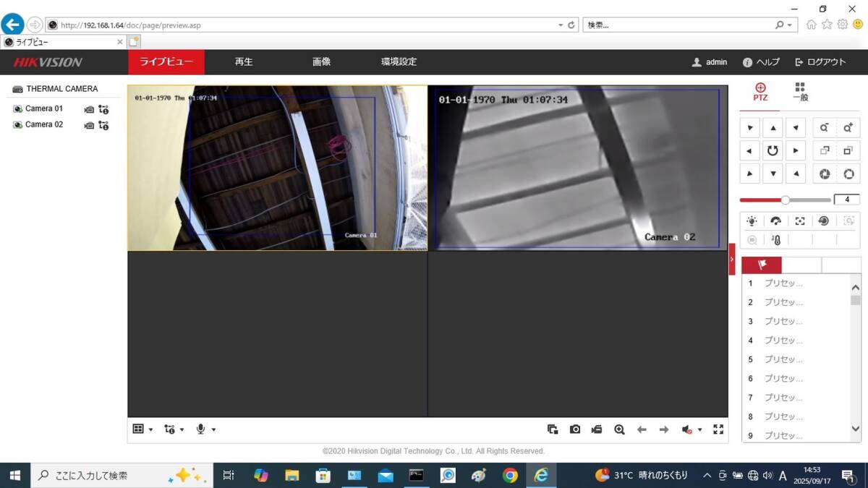Go to the next page of live view
868x488 pixels.
tap(664, 429)
